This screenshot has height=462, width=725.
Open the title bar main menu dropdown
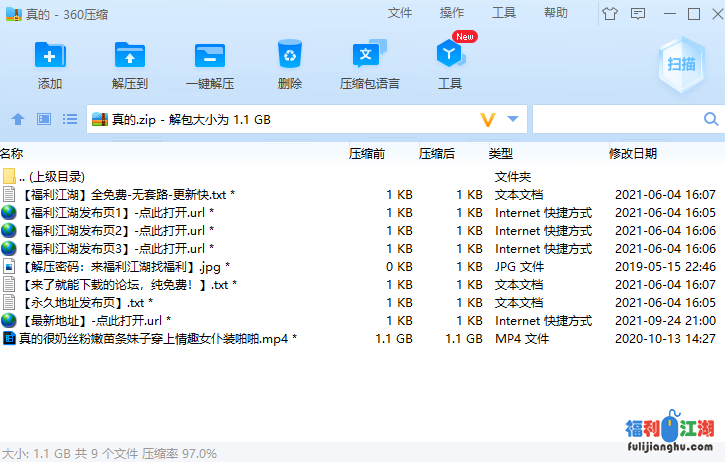tap(637, 13)
